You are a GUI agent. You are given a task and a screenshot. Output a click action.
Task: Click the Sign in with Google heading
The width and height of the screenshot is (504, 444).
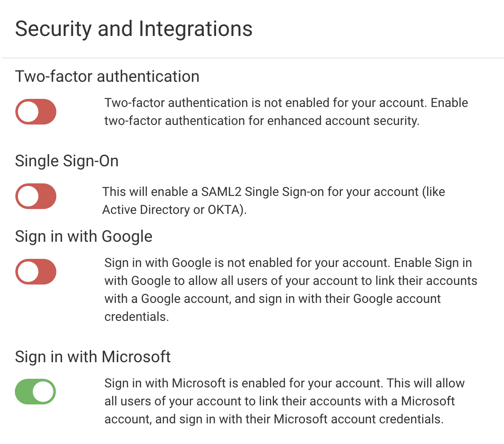[x=84, y=236]
